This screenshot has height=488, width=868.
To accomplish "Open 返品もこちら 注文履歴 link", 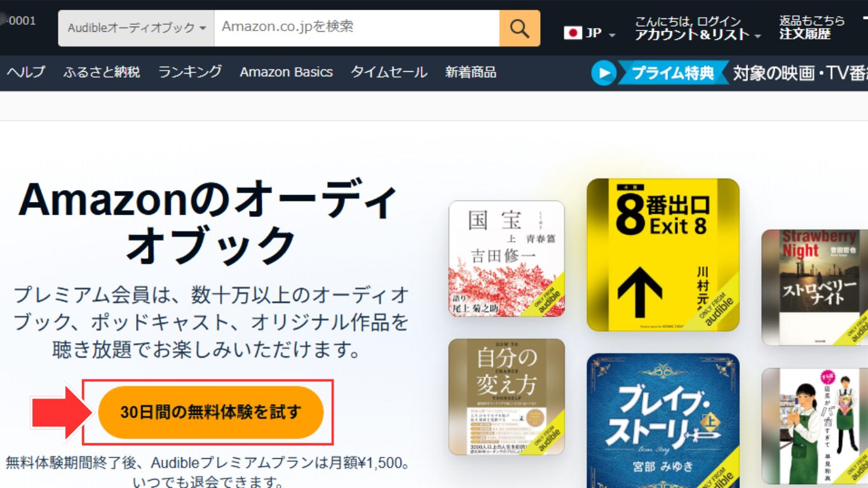I will (x=812, y=28).
